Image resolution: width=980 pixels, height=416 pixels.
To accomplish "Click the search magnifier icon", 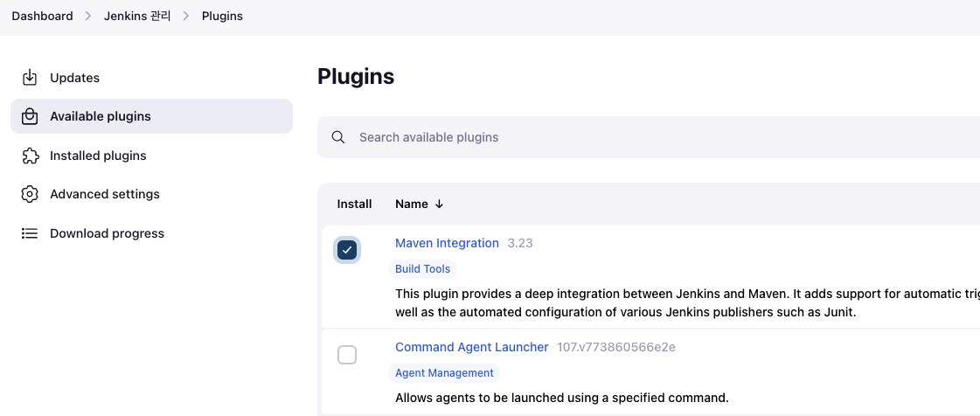I will click(338, 137).
